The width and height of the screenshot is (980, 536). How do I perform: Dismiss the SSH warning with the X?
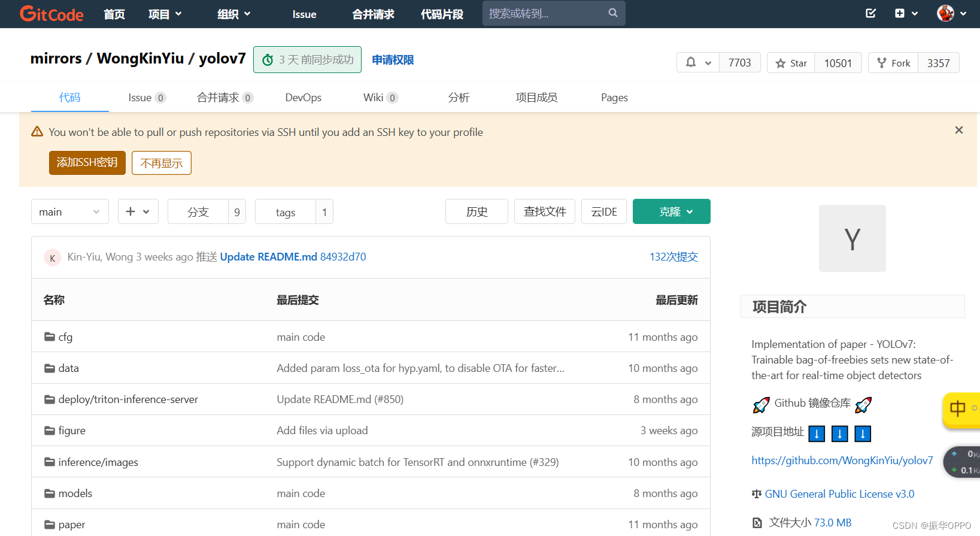pos(959,130)
